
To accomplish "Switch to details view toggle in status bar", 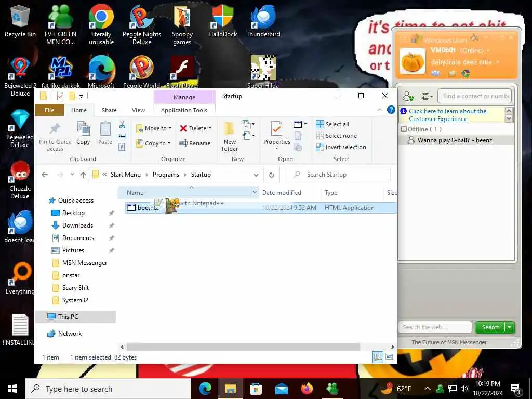I will [378, 357].
